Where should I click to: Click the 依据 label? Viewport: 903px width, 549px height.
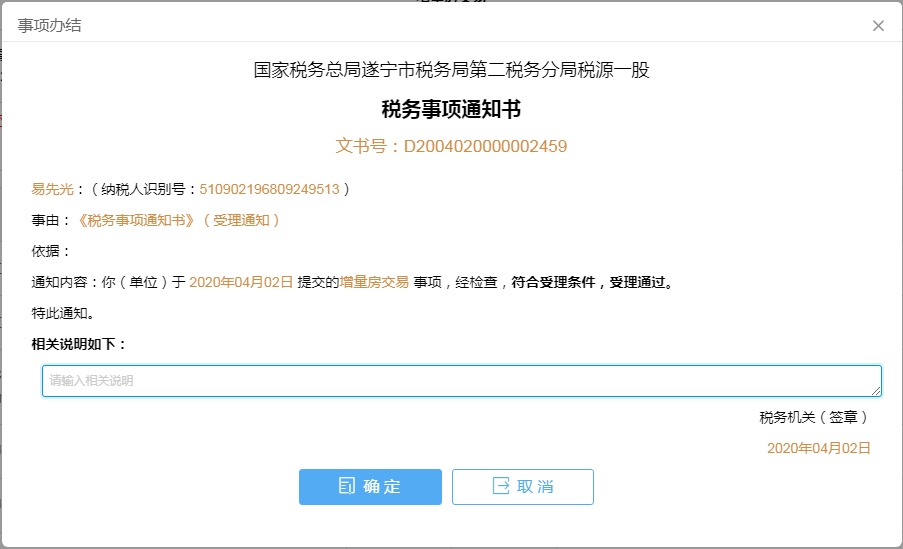click(x=50, y=251)
